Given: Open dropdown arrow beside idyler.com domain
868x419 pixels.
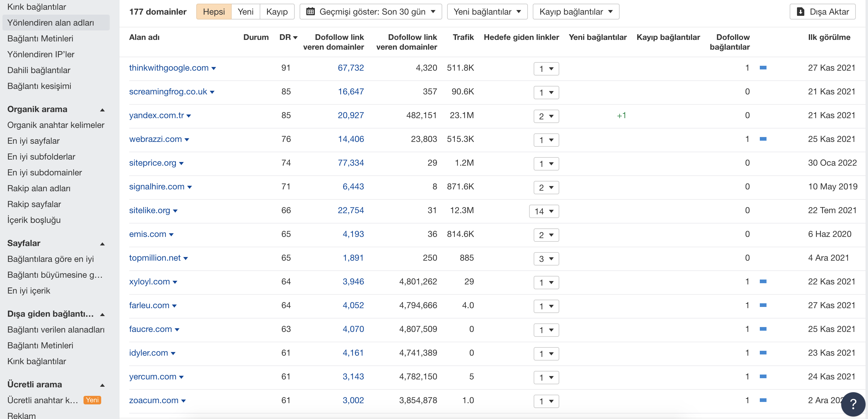Looking at the screenshot, I should coord(173,353).
